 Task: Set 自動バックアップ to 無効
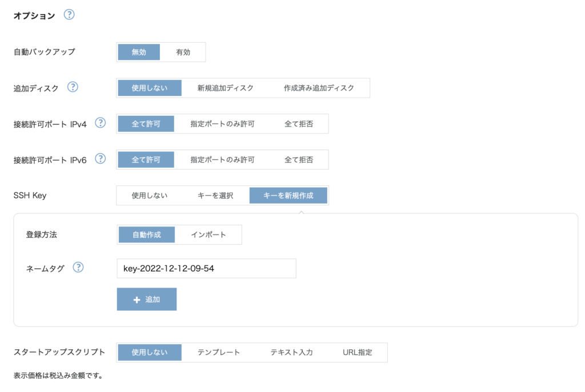[139, 52]
